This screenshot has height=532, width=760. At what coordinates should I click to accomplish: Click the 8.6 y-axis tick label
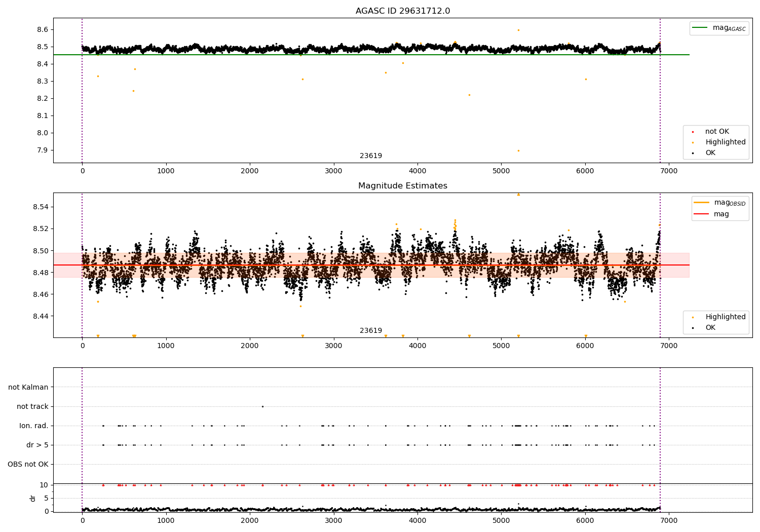click(x=43, y=30)
